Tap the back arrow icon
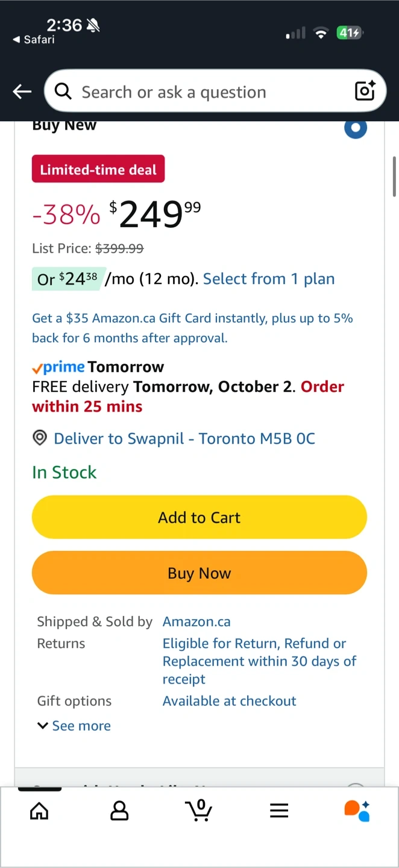Image resolution: width=399 pixels, height=868 pixels. click(22, 92)
